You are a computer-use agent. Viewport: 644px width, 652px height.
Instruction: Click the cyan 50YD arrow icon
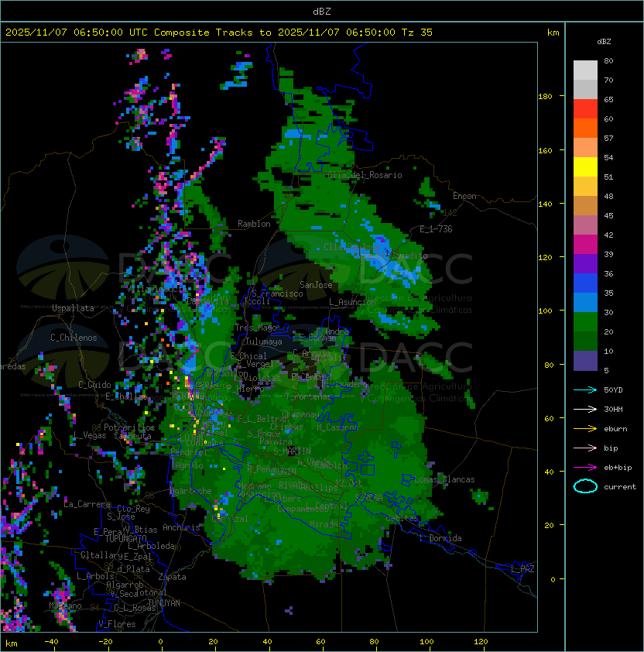(585, 390)
